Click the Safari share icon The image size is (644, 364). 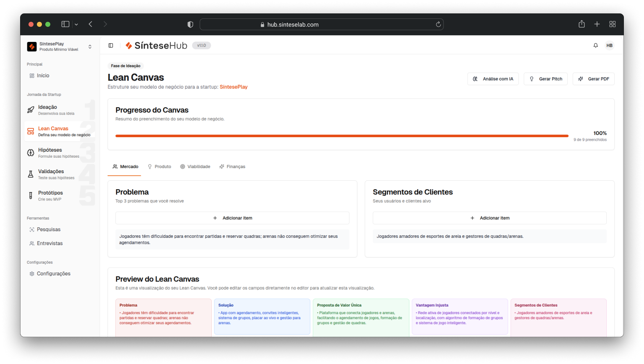click(582, 24)
